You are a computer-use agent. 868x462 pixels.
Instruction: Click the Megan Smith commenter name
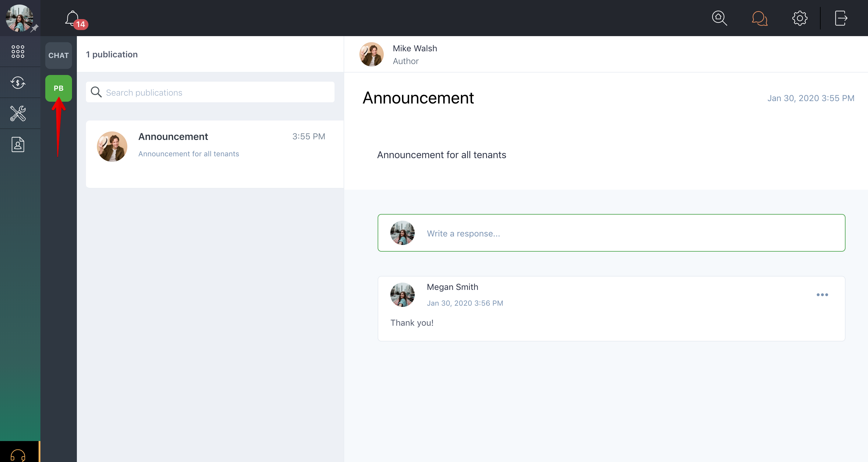pos(452,287)
